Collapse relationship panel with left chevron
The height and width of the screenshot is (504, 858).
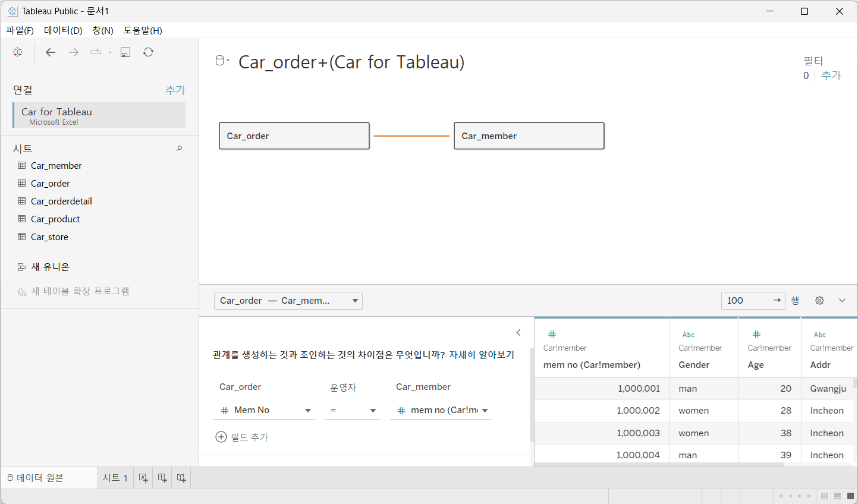pos(518,333)
